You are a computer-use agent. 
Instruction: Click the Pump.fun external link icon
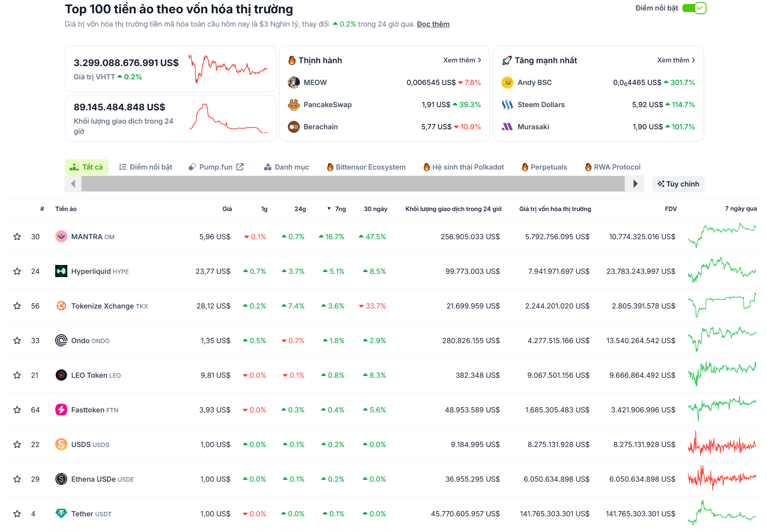tap(240, 167)
